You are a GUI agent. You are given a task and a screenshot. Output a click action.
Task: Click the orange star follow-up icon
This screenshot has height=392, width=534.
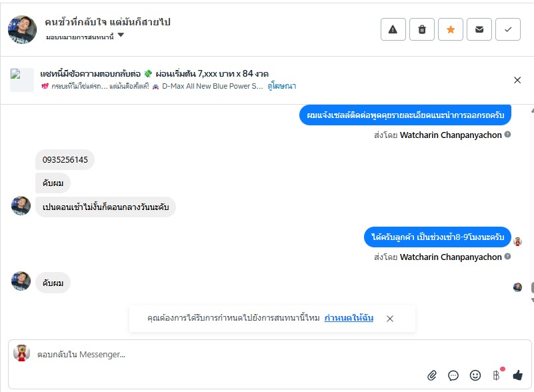point(451,29)
